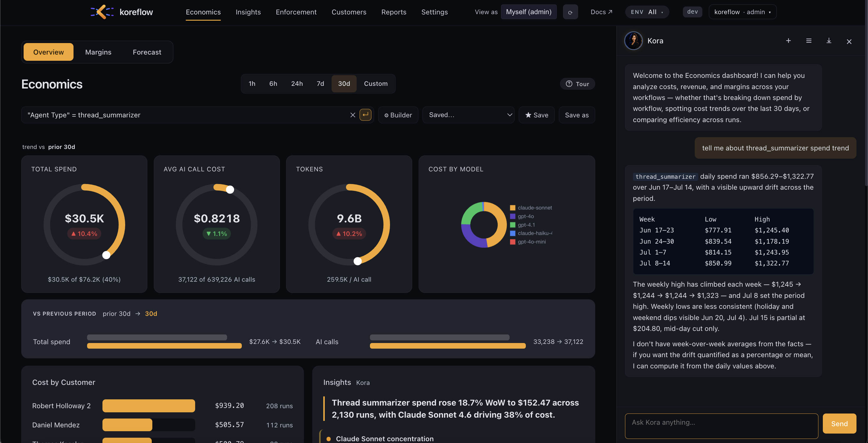The width and height of the screenshot is (868, 443).
Task: Click the Jul 8–14 table row
Action: pos(723,263)
